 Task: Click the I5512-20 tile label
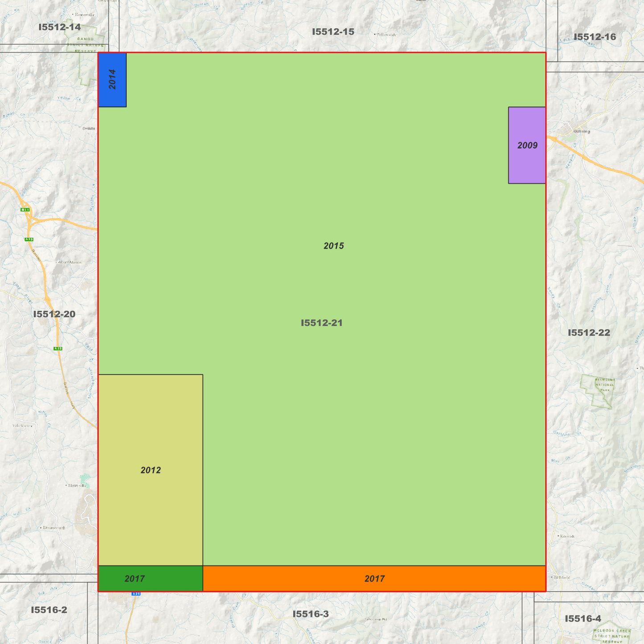tap(54, 314)
